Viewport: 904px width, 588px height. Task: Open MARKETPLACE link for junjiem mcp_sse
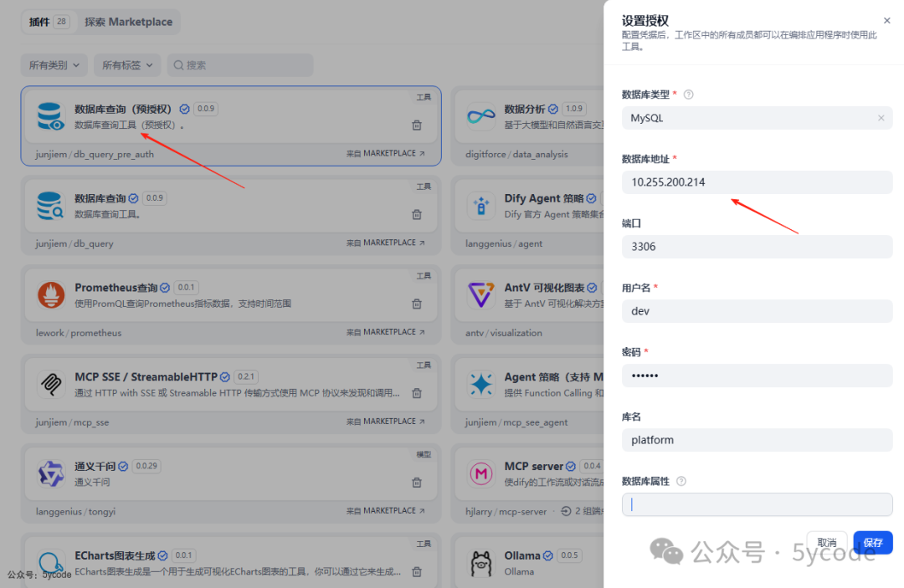pos(386,421)
